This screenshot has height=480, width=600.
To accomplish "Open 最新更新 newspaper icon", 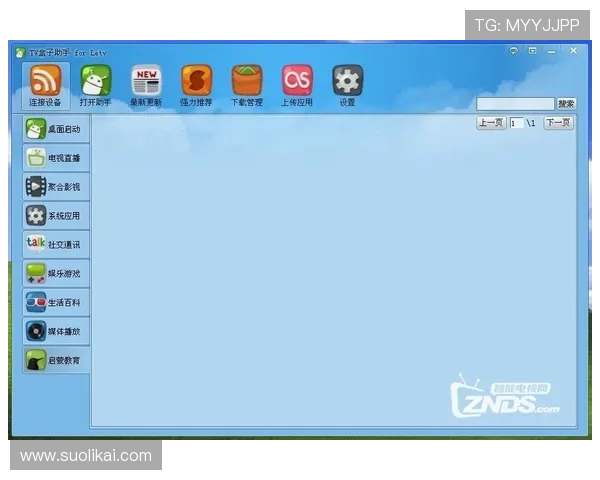I will (146, 86).
